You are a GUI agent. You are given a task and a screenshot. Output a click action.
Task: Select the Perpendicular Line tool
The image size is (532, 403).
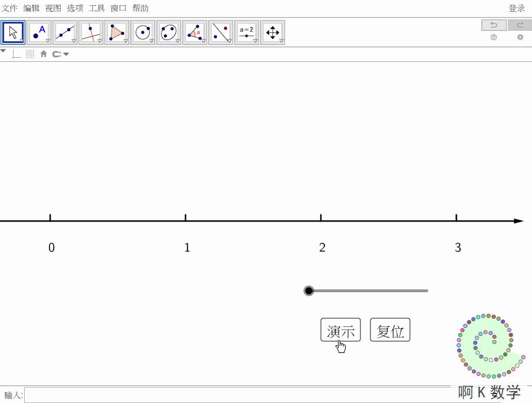click(91, 32)
